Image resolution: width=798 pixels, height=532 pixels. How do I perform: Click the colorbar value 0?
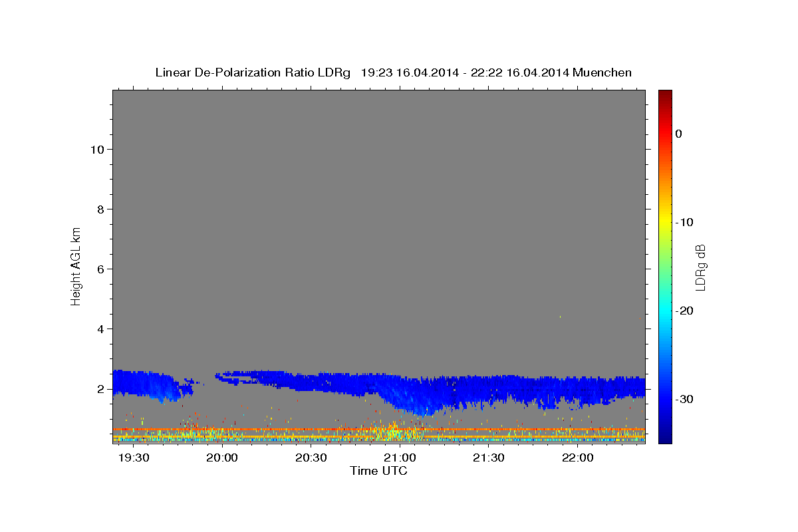(679, 134)
